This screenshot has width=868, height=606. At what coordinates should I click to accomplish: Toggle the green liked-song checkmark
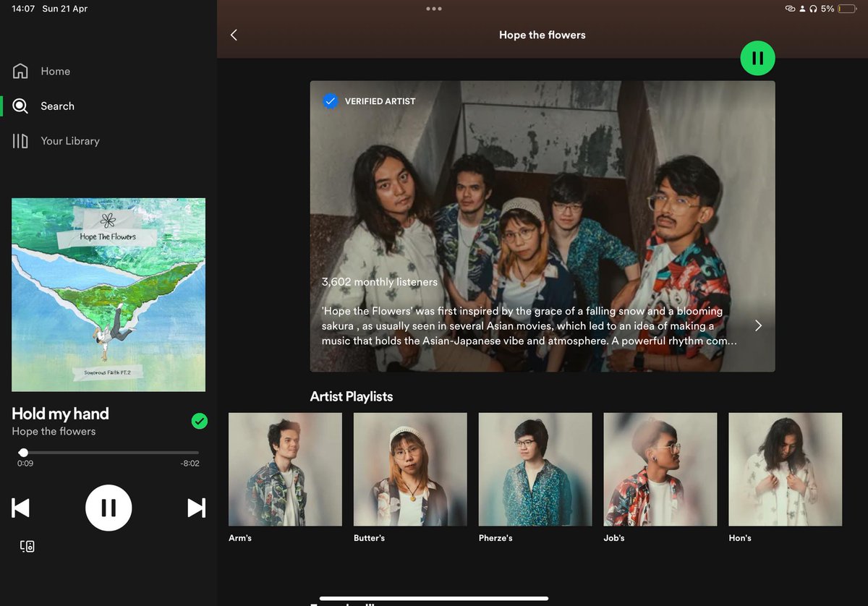(x=200, y=421)
